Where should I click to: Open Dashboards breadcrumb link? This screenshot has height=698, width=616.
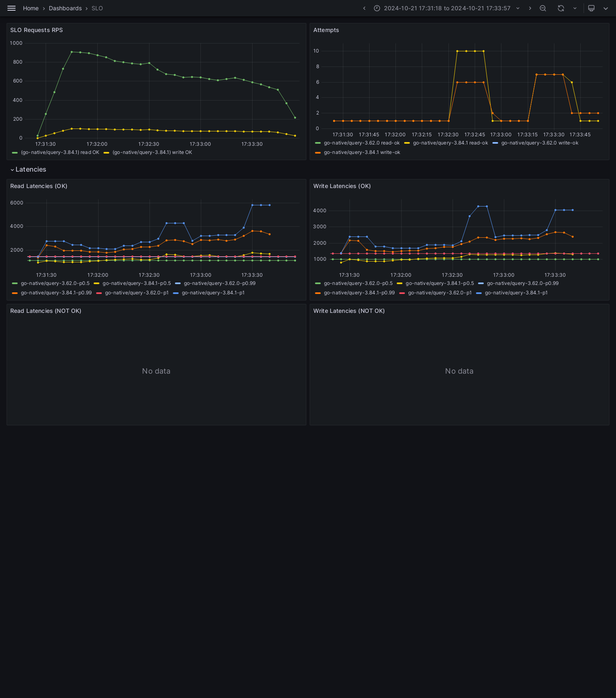(x=65, y=8)
